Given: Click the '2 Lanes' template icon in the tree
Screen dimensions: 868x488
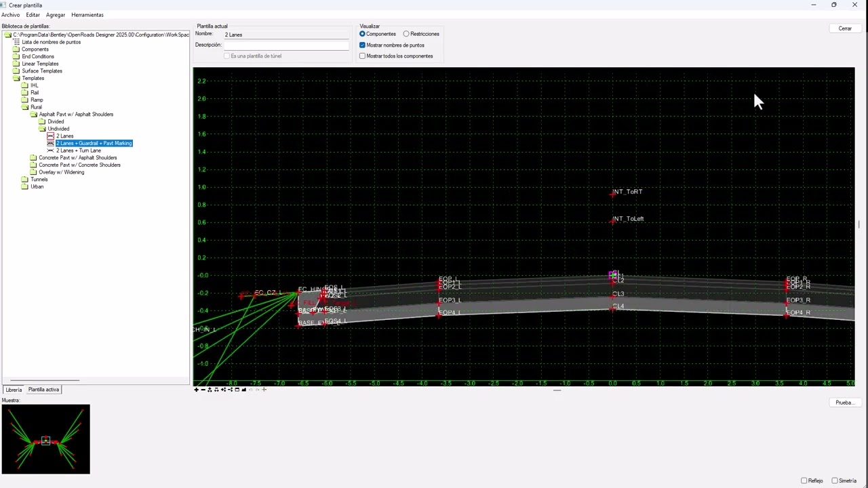Looking at the screenshot, I should (50, 136).
